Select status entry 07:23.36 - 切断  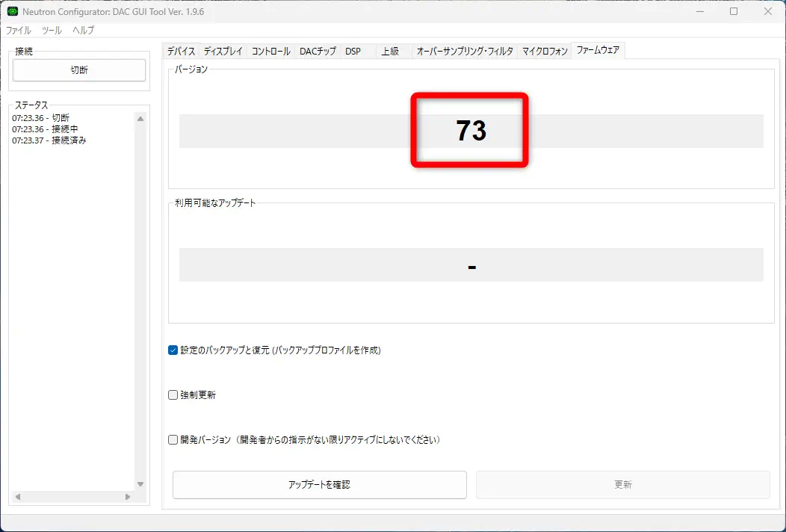click(x=40, y=118)
